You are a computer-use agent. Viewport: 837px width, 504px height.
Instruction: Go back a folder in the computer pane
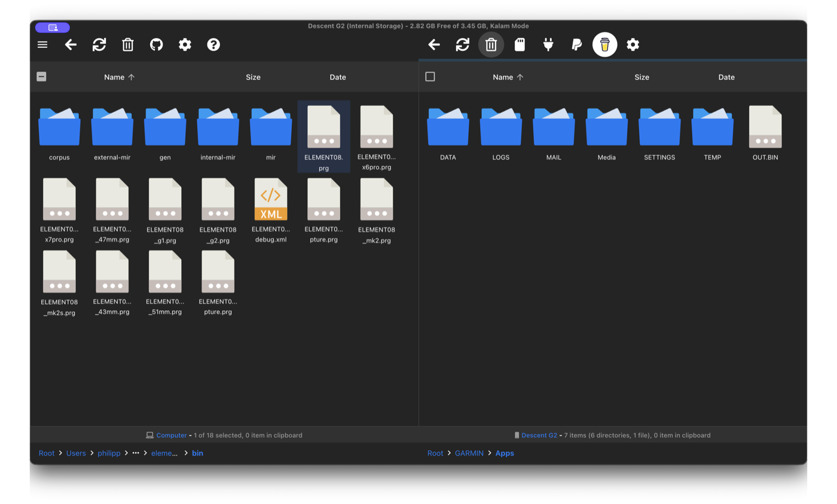pyautogui.click(x=71, y=45)
